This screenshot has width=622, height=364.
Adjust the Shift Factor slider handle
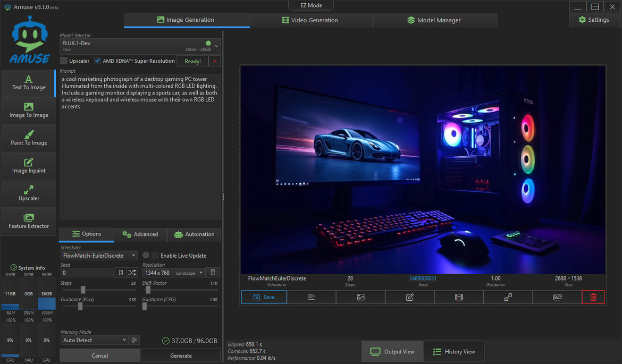pos(148,290)
